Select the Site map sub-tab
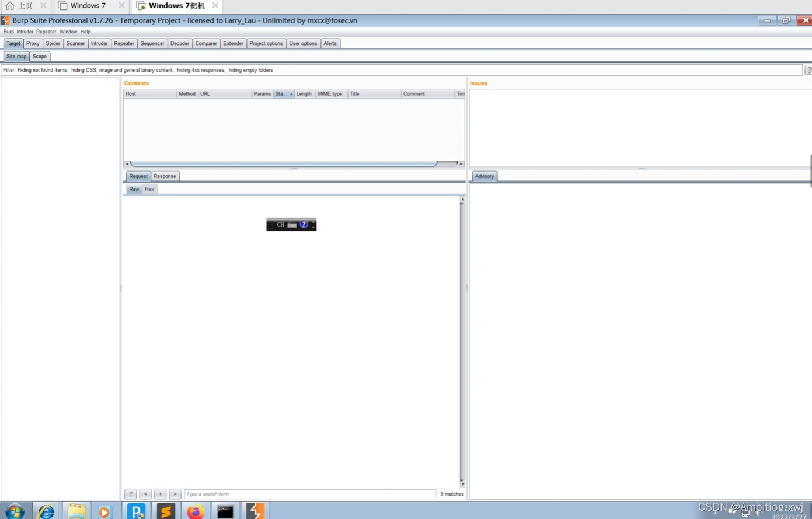 click(x=16, y=57)
